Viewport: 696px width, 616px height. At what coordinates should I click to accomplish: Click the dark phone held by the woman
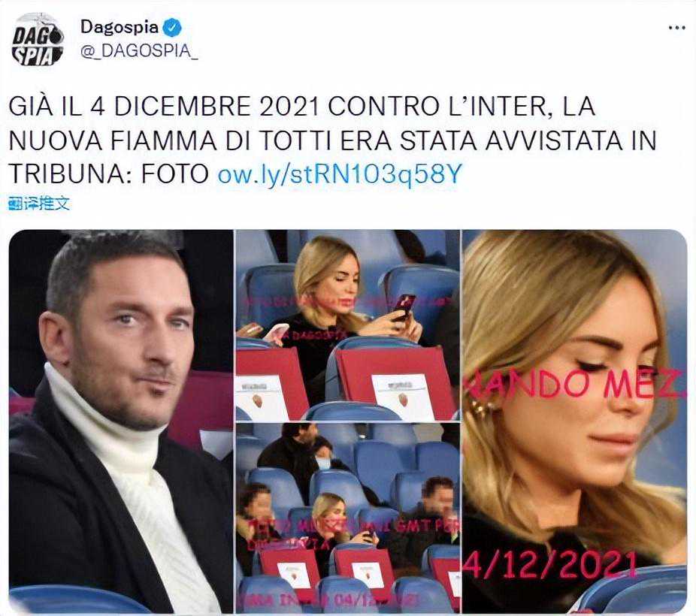(403, 306)
